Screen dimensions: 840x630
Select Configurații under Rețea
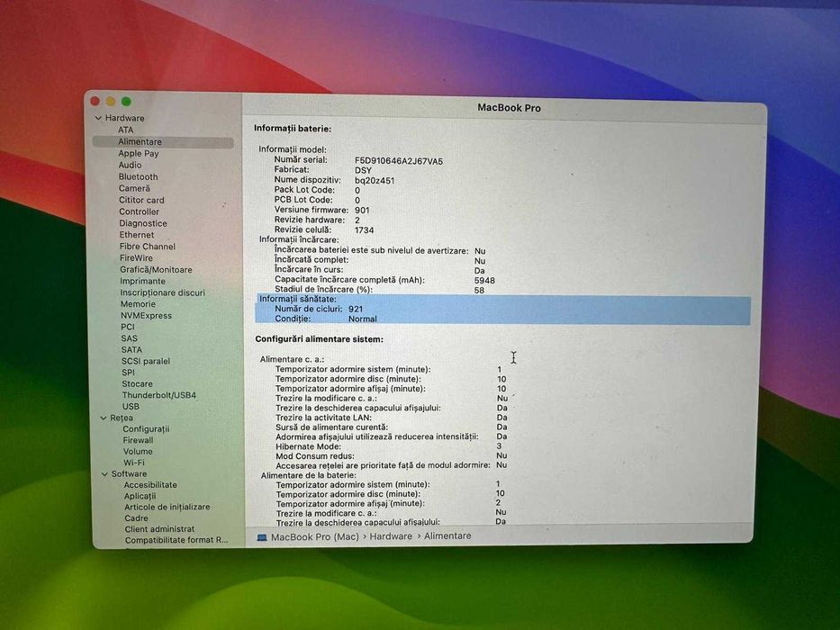(x=146, y=429)
